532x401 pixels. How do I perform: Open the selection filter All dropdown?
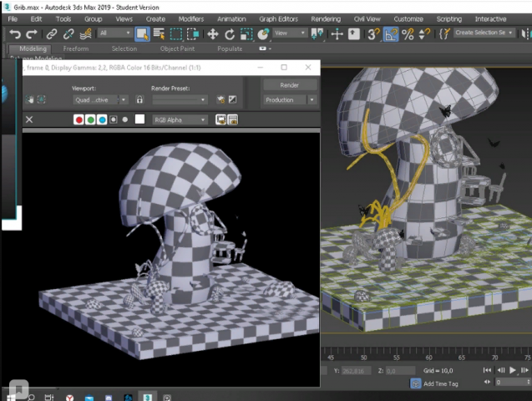point(115,33)
